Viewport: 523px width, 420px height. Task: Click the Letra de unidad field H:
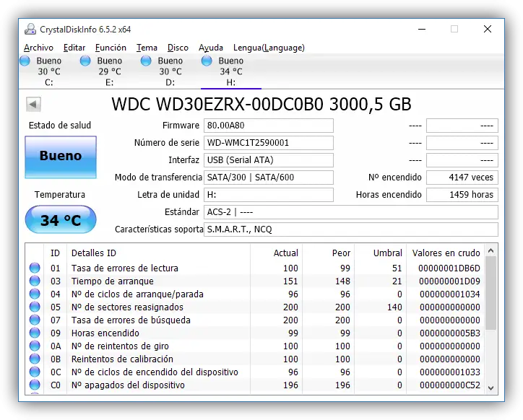click(269, 195)
